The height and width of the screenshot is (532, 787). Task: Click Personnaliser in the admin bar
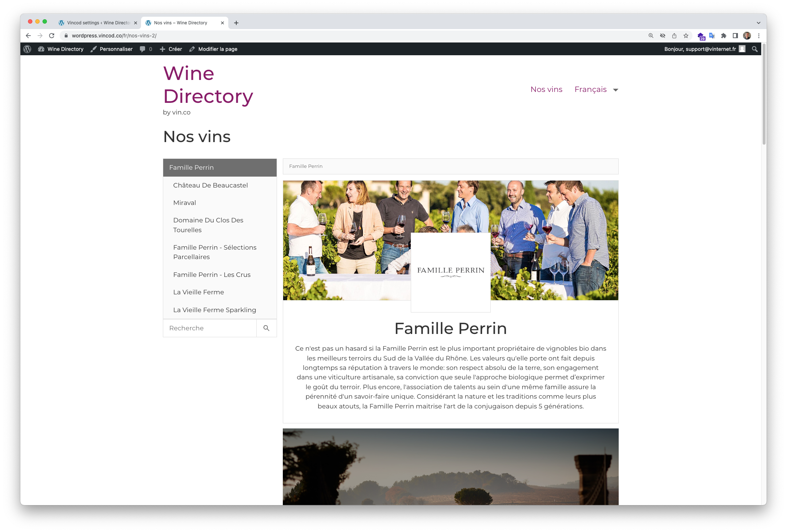coord(112,49)
